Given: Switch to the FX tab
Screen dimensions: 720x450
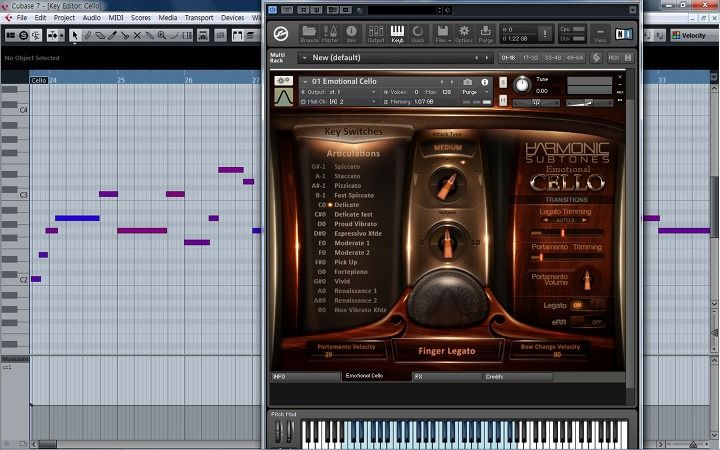Looking at the screenshot, I should 447,377.
